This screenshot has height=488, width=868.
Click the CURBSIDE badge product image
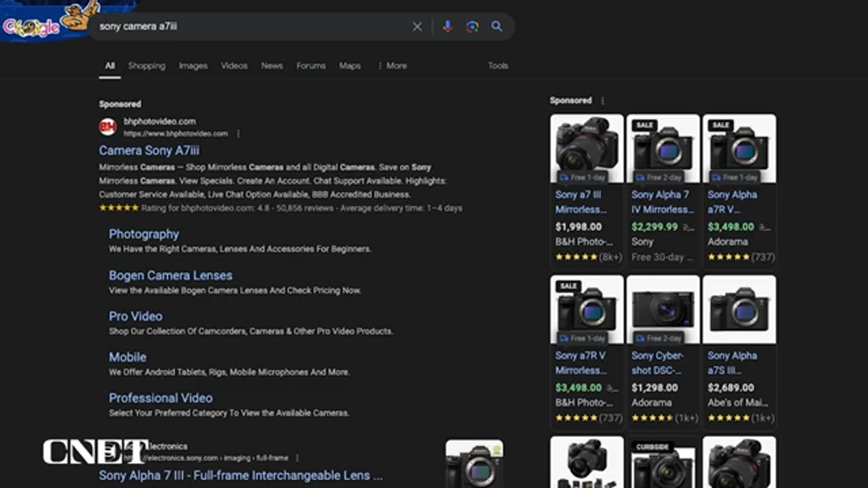663,462
